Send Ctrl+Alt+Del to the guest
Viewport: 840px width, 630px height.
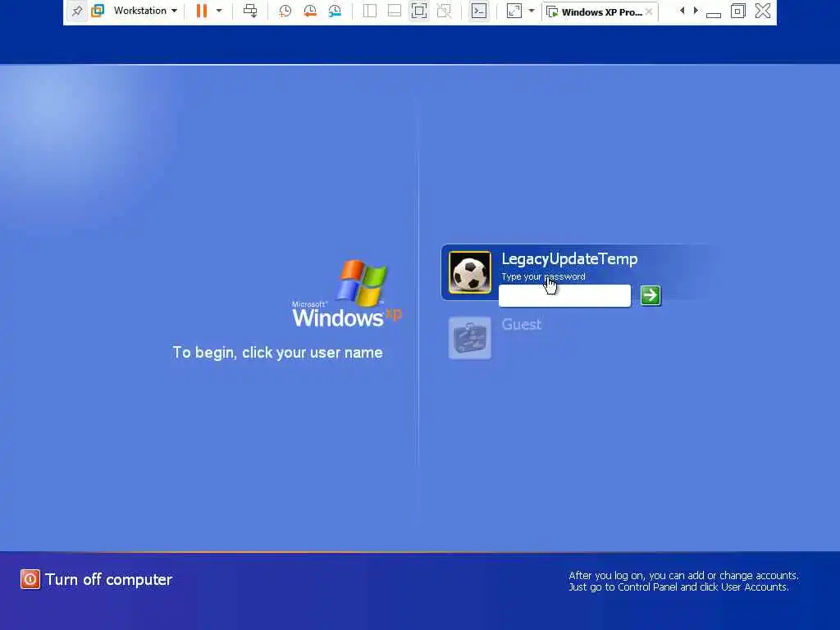250,11
